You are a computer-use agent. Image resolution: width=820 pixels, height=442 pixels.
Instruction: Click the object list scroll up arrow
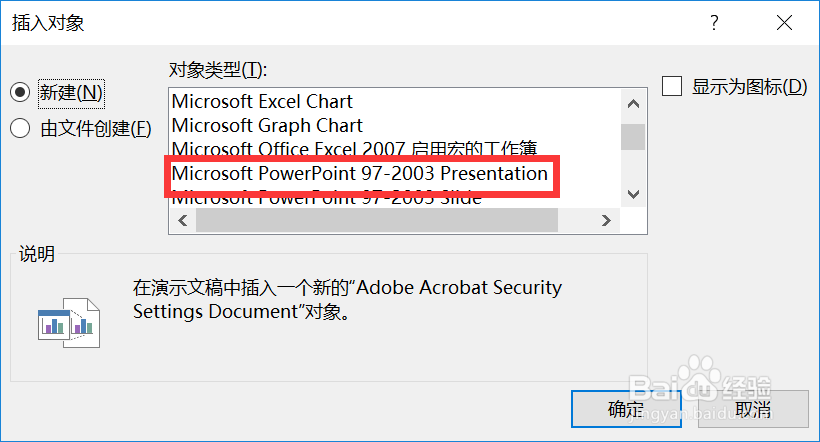633,104
